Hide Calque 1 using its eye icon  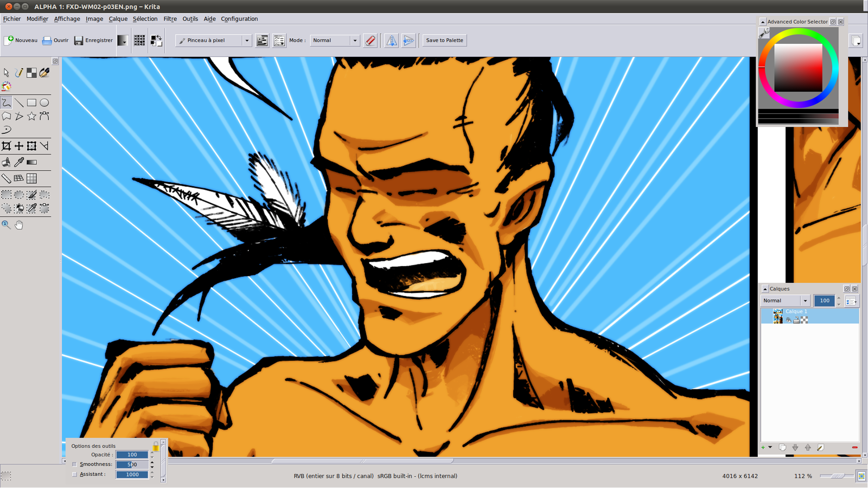(788, 320)
